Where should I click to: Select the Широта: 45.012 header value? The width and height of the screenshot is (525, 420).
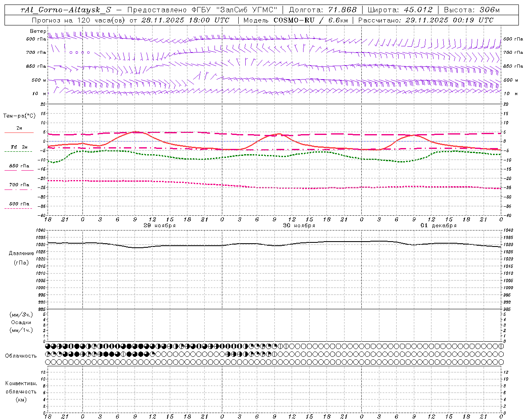(400, 10)
